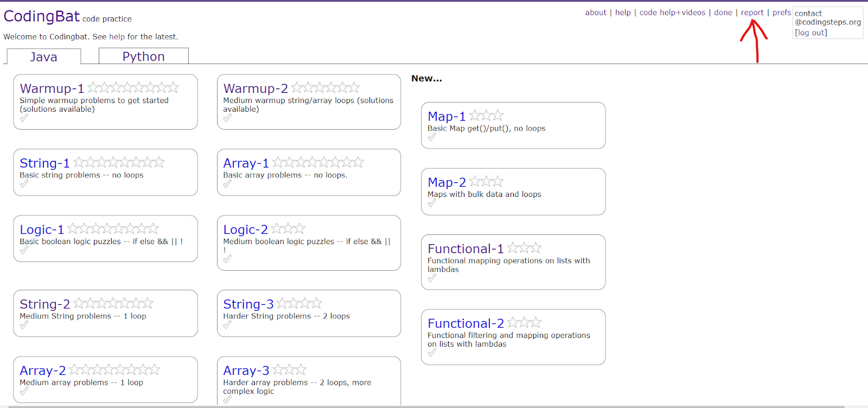The width and height of the screenshot is (868, 408).
Task: Click the checkmark icon in Array-2 card
Action: pos(24,391)
